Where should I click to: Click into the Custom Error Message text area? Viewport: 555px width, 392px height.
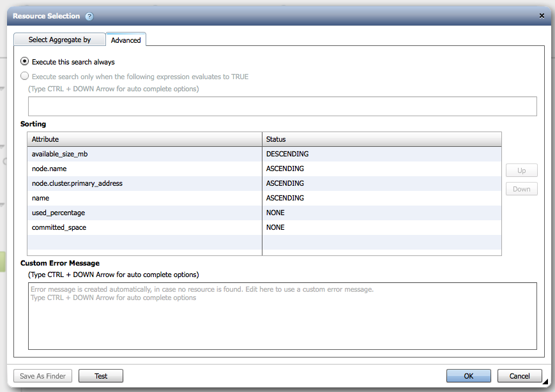282,316
